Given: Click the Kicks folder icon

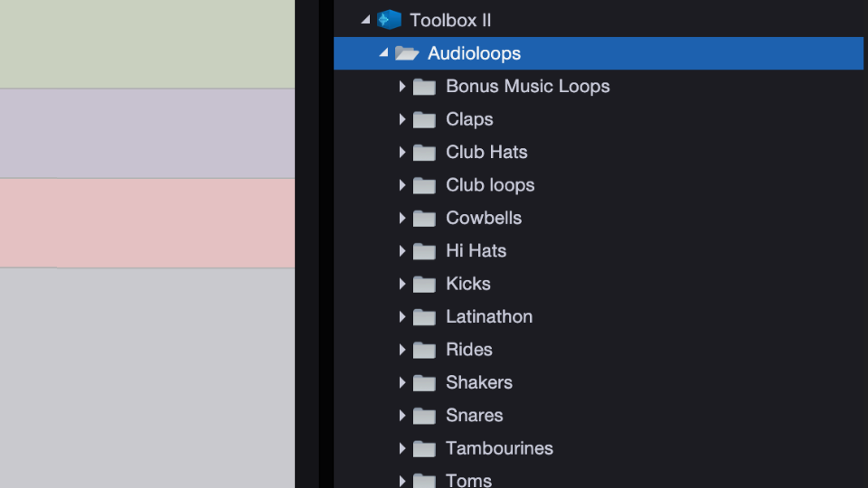Looking at the screenshot, I should point(424,284).
